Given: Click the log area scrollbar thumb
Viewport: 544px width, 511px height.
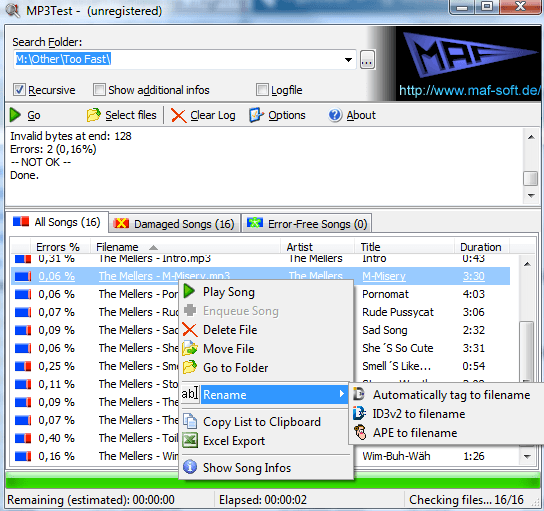Looking at the screenshot, I should (x=530, y=179).
